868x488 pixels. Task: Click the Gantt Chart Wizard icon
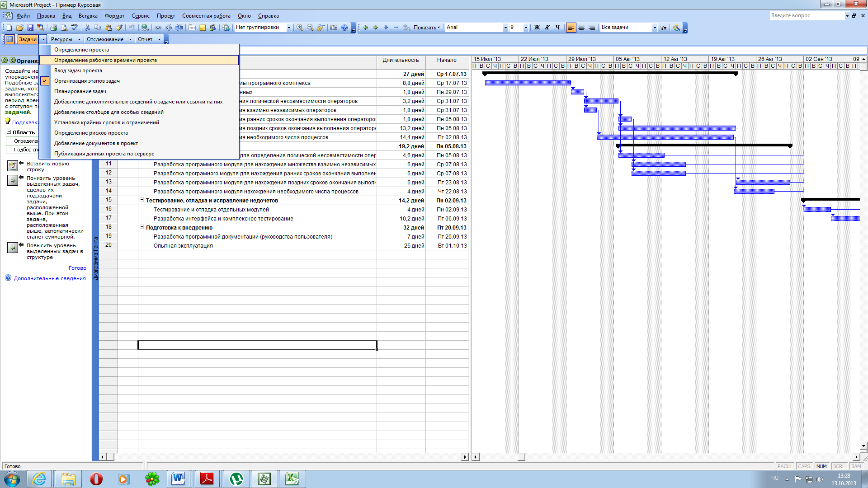(x=676, y=28)
